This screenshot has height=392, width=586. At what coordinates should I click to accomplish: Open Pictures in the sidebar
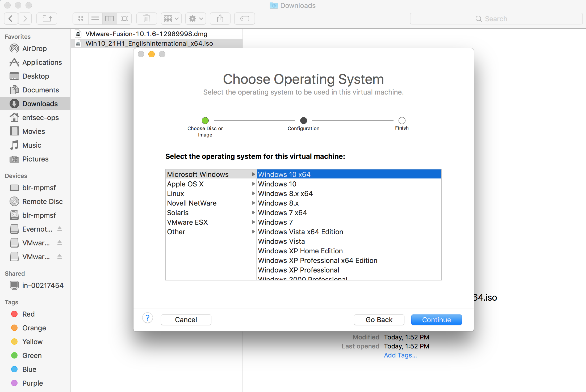pos(35,159)
